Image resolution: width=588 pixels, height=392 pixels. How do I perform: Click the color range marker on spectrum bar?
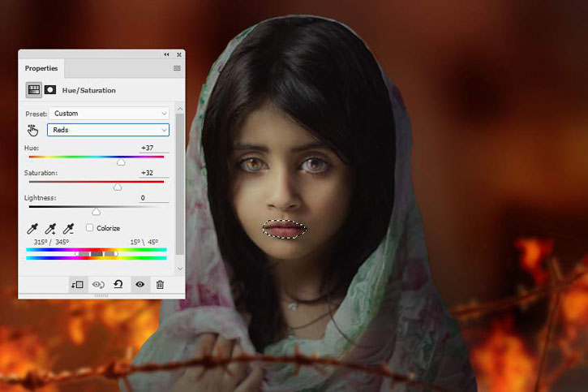(x=97, y=254)
